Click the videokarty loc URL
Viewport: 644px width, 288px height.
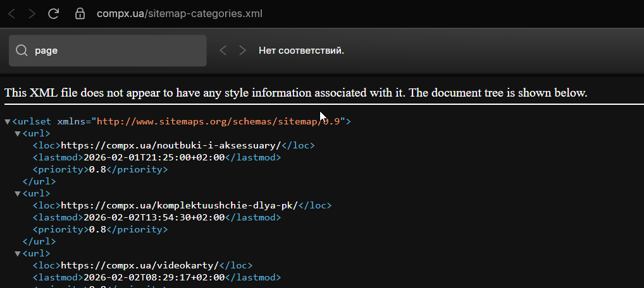pyautogui.click(x=139, y=266)
